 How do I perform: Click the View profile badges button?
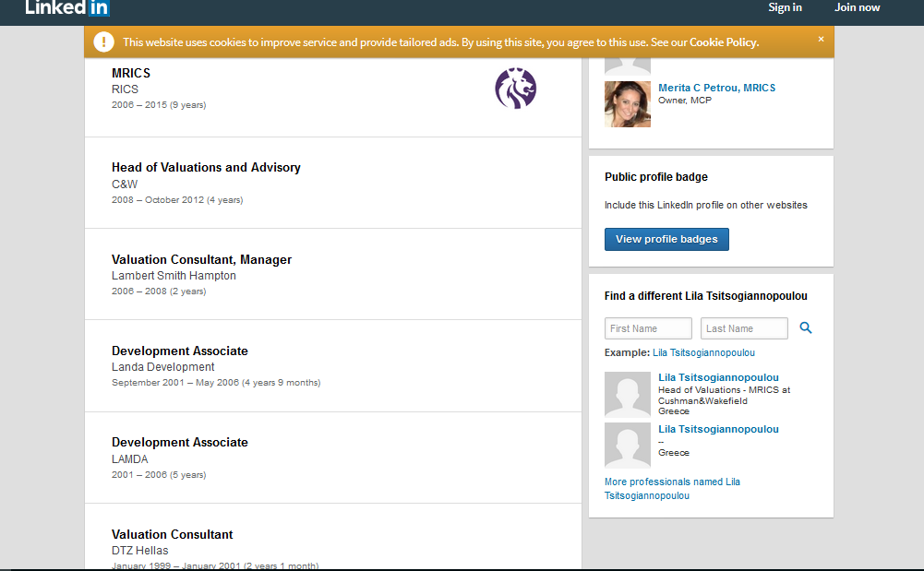click(x=666, y=239)
